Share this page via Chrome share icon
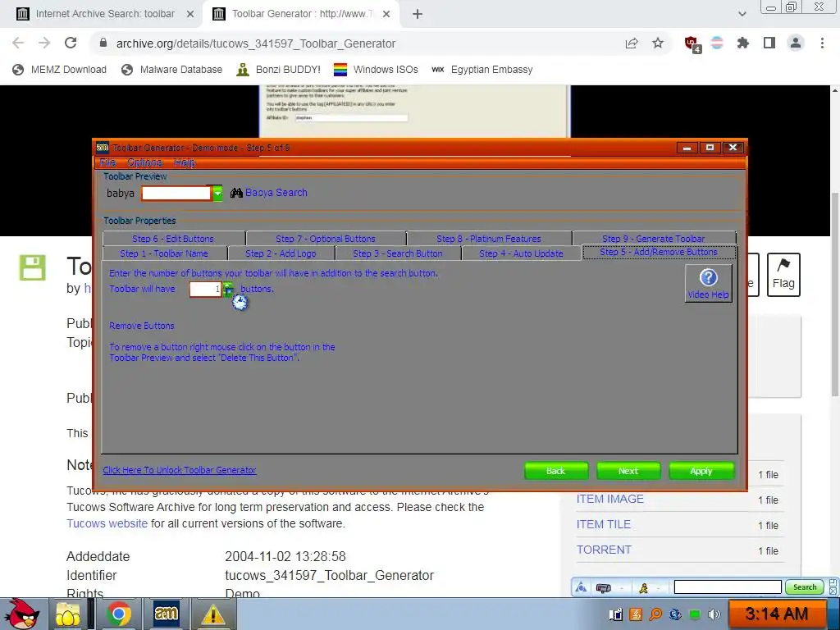Screen dimensions: 840x630 tap(632, 43)
